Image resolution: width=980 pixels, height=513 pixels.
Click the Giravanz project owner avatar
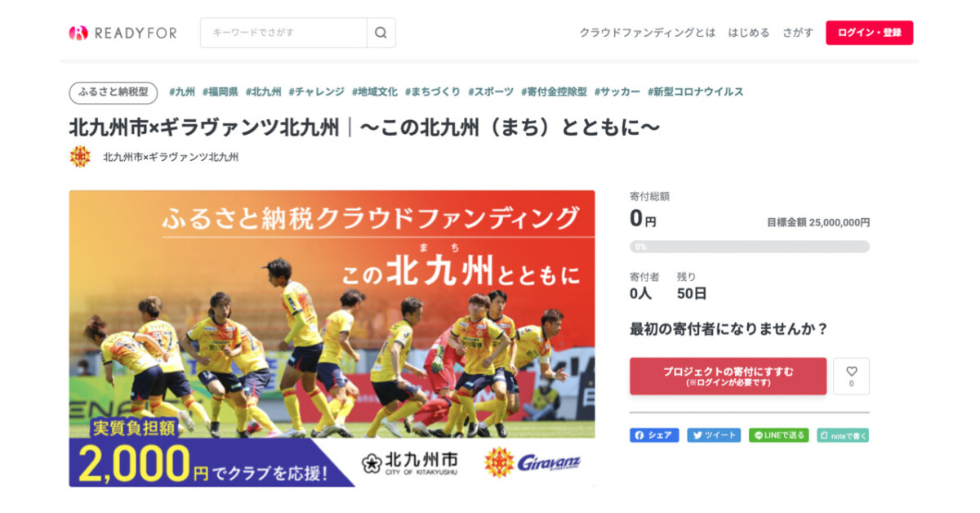[x=80, y=157]
